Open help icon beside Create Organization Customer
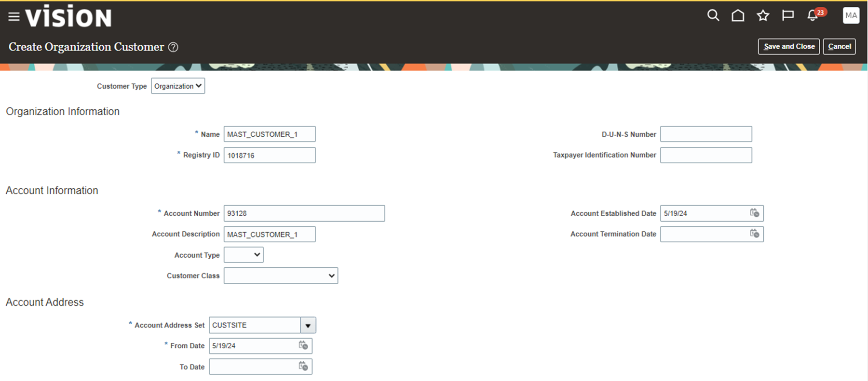Image resolution: width=868 pixels, height=381 pixels. pos(173,47)
